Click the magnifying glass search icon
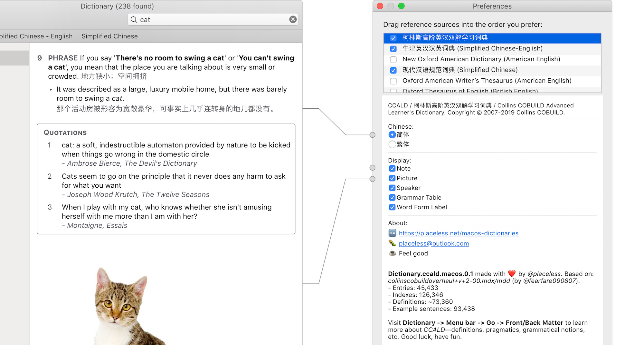This screenshot has height=345, width=644. [134, 20]
